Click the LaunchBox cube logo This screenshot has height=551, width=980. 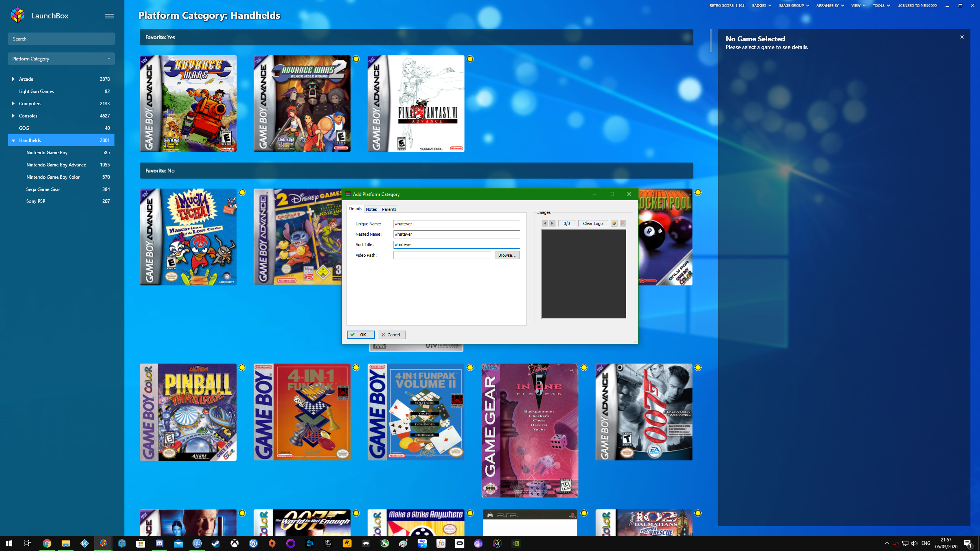coord(18,15)
